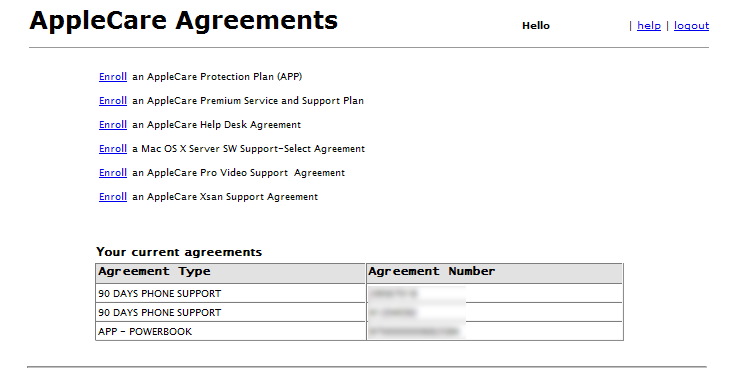The image size is (740, 373).
Task: Enroll in AppleCare Xsan Support Agreement
Action: [113, 197]
